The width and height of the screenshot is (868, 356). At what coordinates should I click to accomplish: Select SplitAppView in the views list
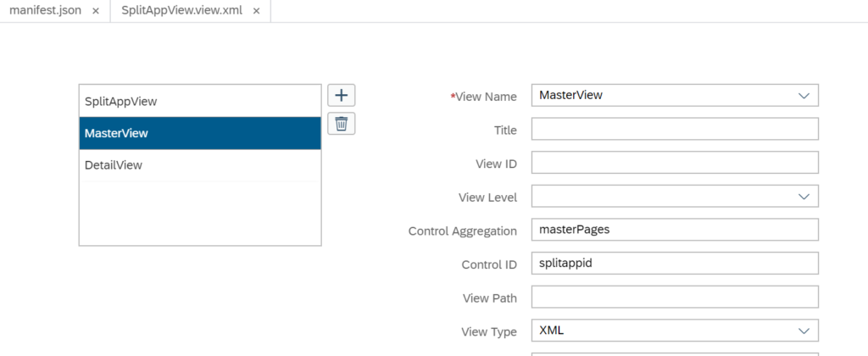[x=200, y=102]
